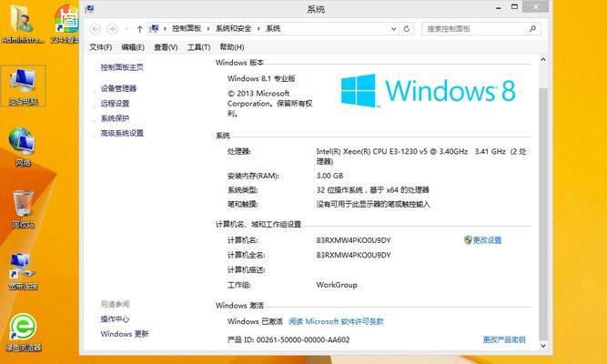Open 操作中心 link
This screenshot has height=364, width=607.
115,319
